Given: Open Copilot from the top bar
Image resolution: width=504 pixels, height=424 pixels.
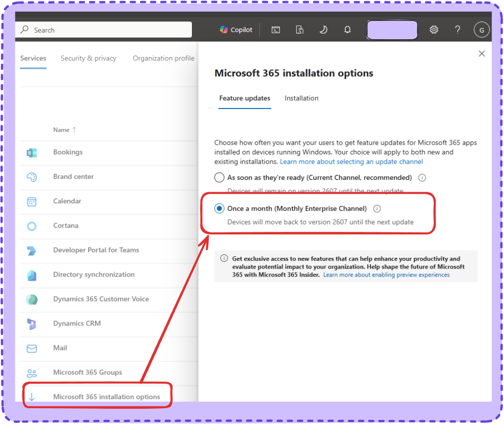Looking at the screenshot, I should click(236, 30).
